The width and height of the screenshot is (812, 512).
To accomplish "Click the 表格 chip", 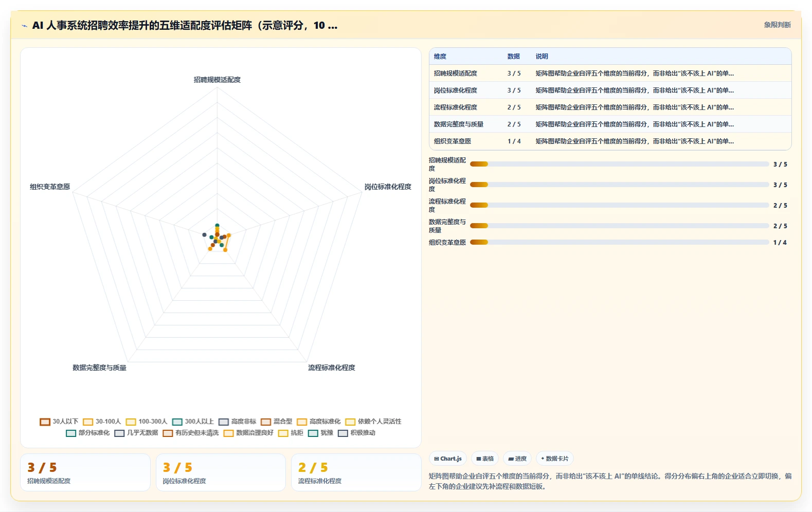I will pos(485,459).
